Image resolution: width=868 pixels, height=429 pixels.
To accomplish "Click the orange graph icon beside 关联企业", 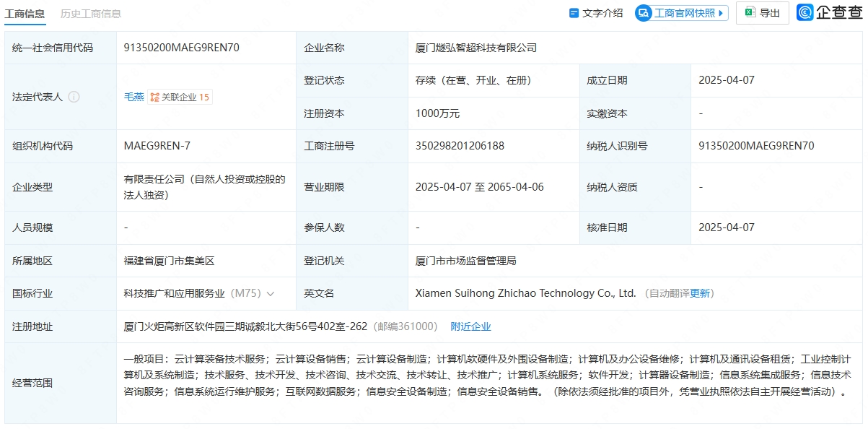I will [x=154, y=97].
